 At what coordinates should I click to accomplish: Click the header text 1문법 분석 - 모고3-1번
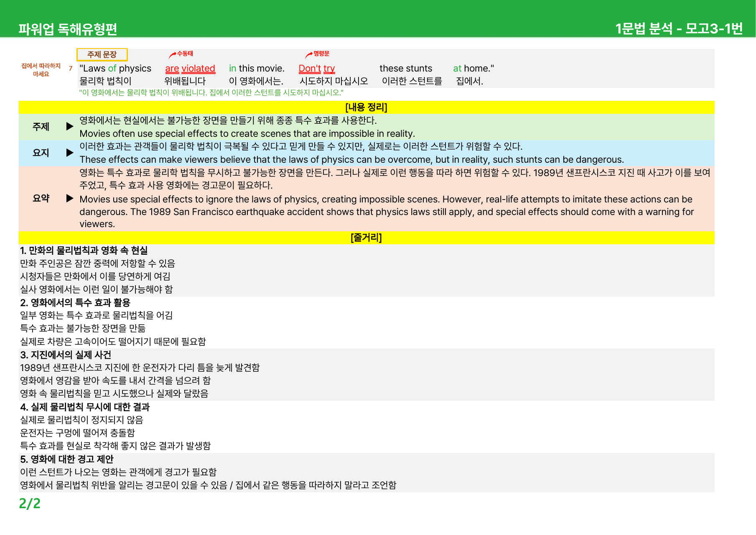click(x=679, y=29)
